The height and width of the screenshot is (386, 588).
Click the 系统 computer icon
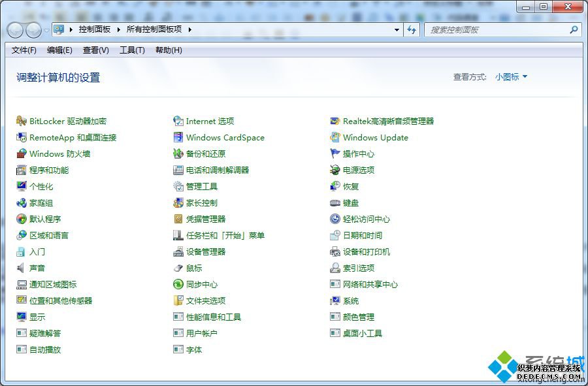pos(335,300)
